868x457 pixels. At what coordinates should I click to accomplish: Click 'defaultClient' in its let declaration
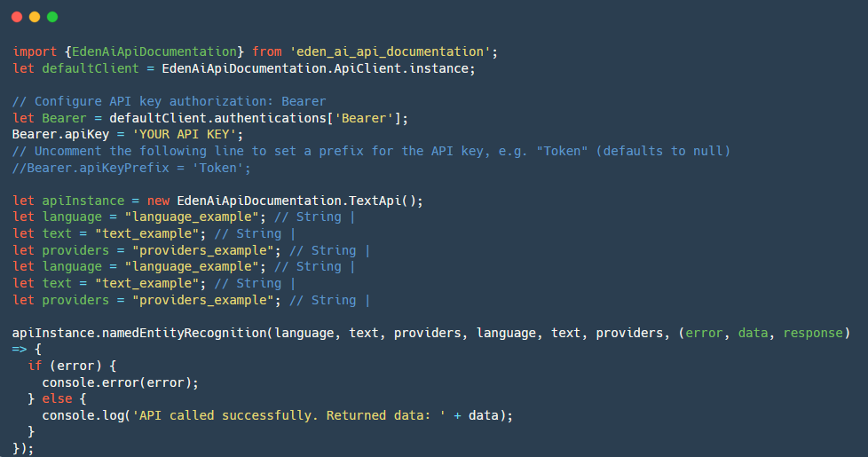91,68
